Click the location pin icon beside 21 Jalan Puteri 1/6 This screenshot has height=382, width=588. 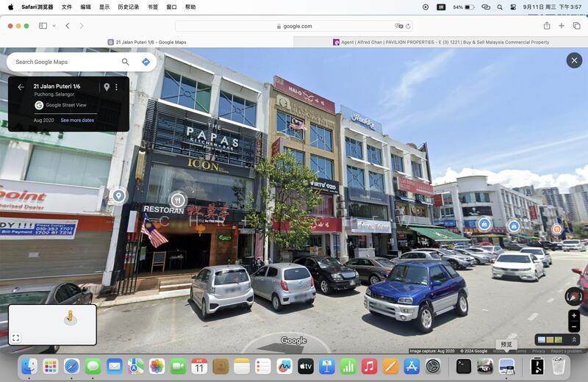pos(107,87)
